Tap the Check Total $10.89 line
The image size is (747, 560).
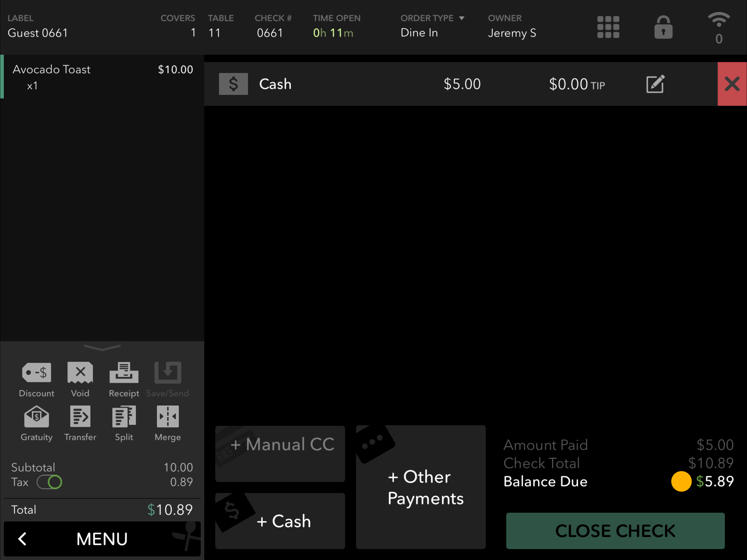(x=619, y=463)
